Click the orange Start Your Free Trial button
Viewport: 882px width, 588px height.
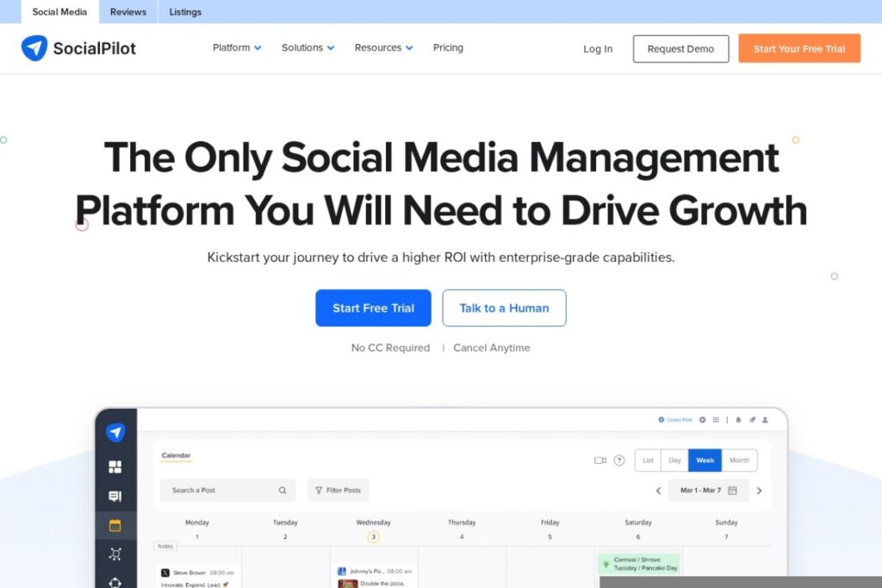pos(799,48)
